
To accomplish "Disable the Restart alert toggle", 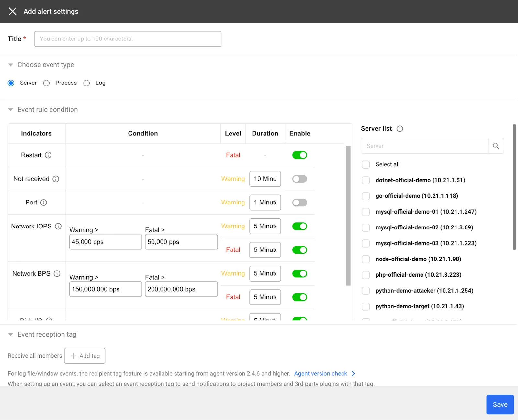I will click(x=299, y=155).
